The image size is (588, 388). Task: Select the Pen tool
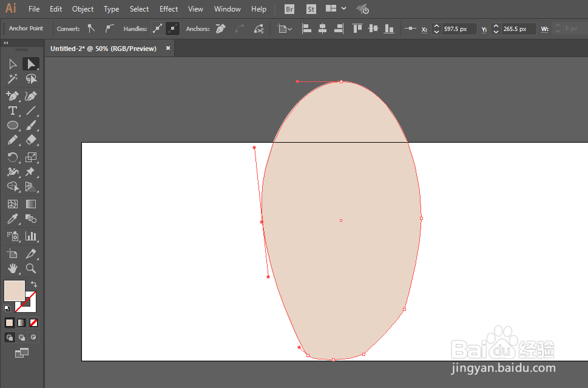coord(13,96)
